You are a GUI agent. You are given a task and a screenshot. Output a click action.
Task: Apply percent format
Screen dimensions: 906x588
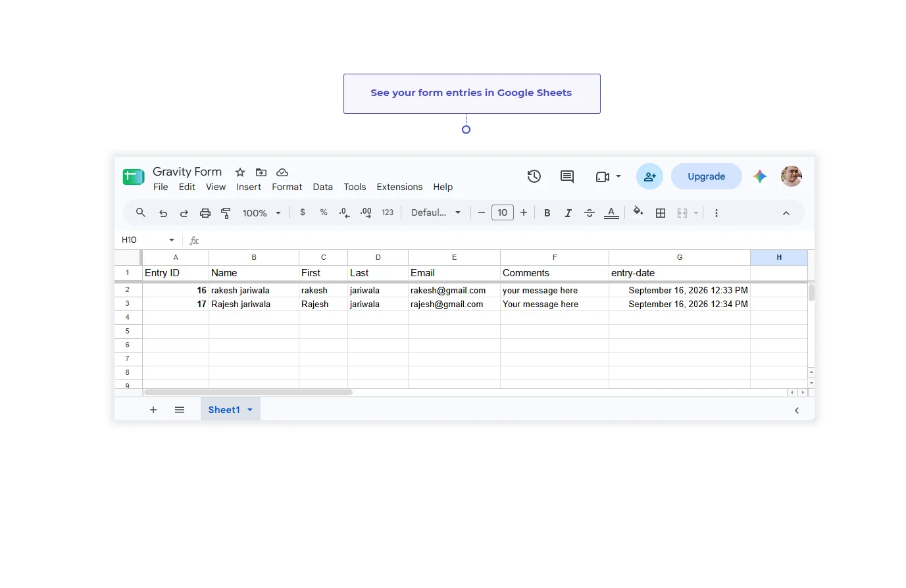tap(324, 212)
